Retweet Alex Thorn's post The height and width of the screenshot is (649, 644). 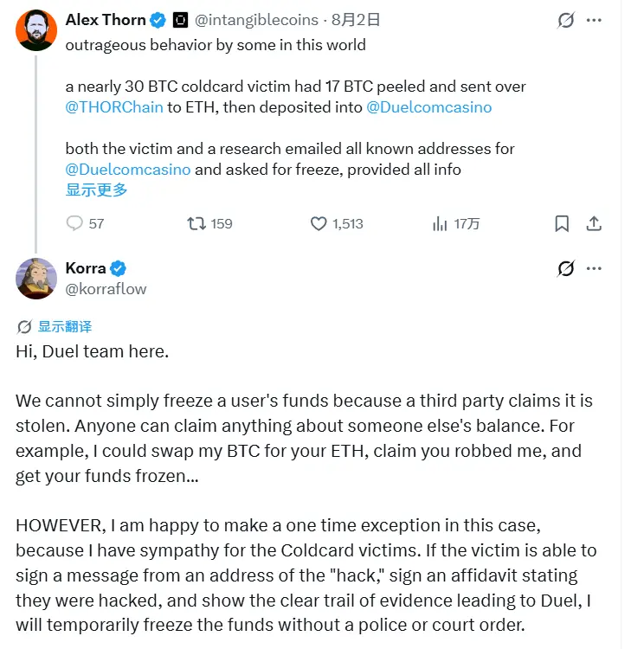click(x=209, y=223)
